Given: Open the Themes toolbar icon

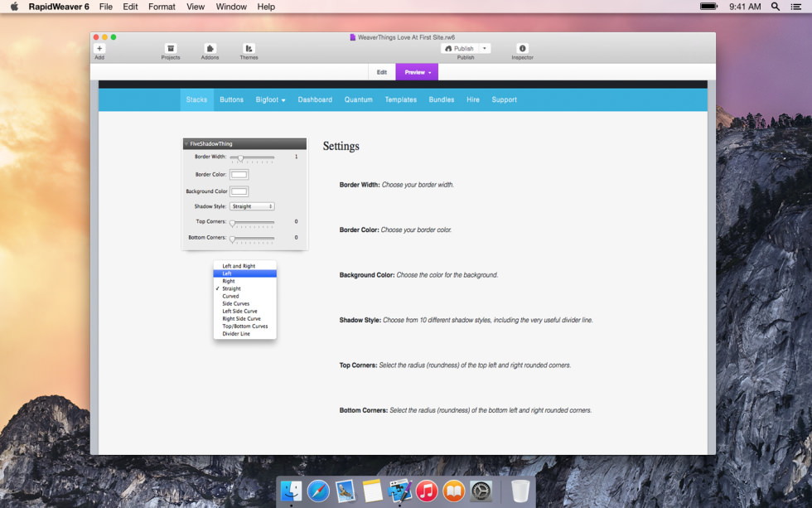Looking at the screenshot, I should (249, 48).
